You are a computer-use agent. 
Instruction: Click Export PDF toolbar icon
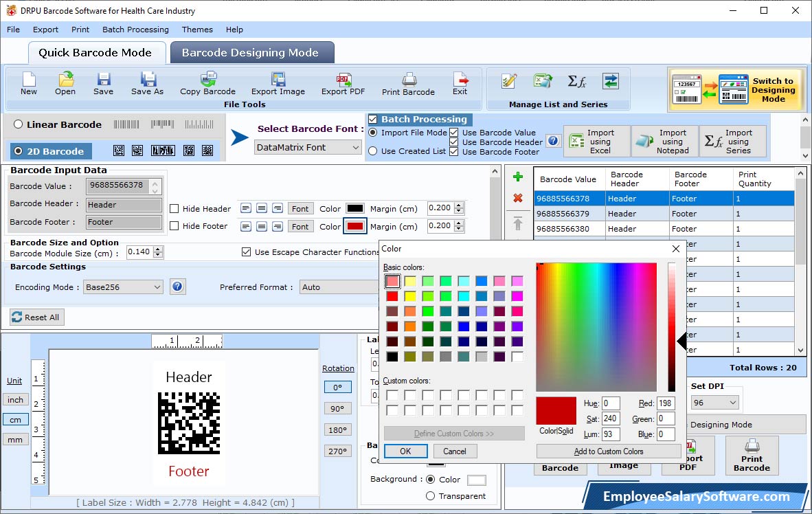click(343, 84)
